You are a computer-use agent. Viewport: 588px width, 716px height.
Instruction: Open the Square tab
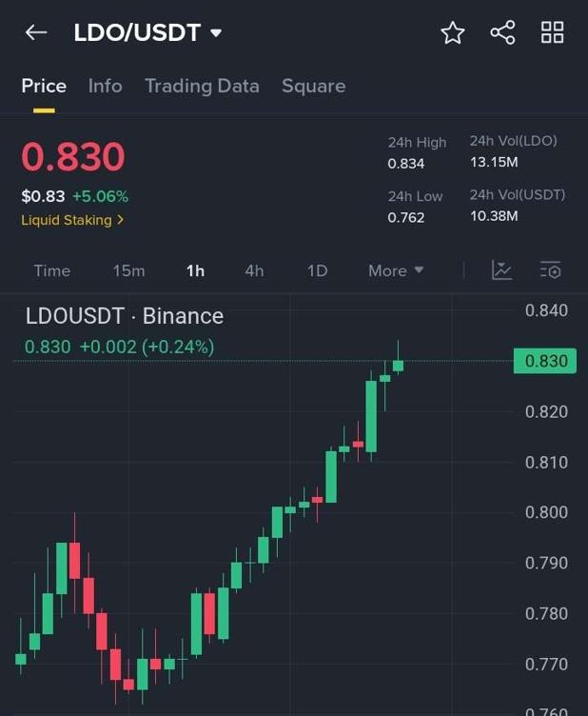click(313, 86)
